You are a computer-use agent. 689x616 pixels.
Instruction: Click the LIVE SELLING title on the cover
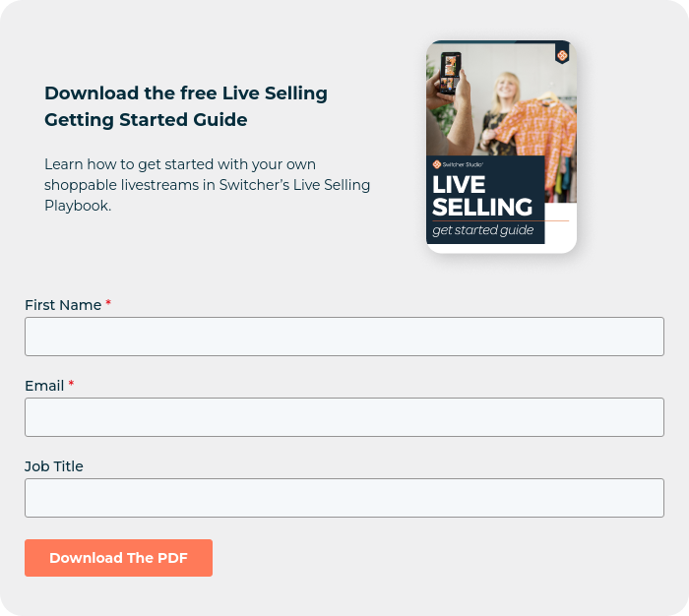[481, 196]
